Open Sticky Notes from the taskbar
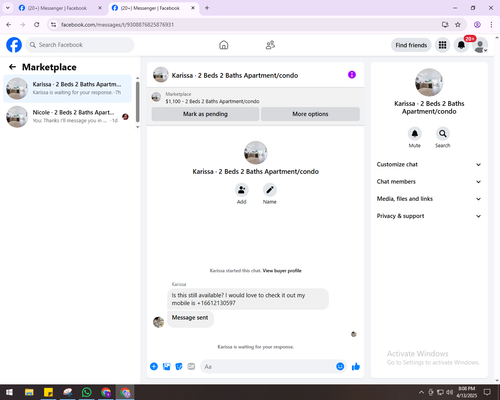This screenshot has width=500, height=400. coord(48,392)
